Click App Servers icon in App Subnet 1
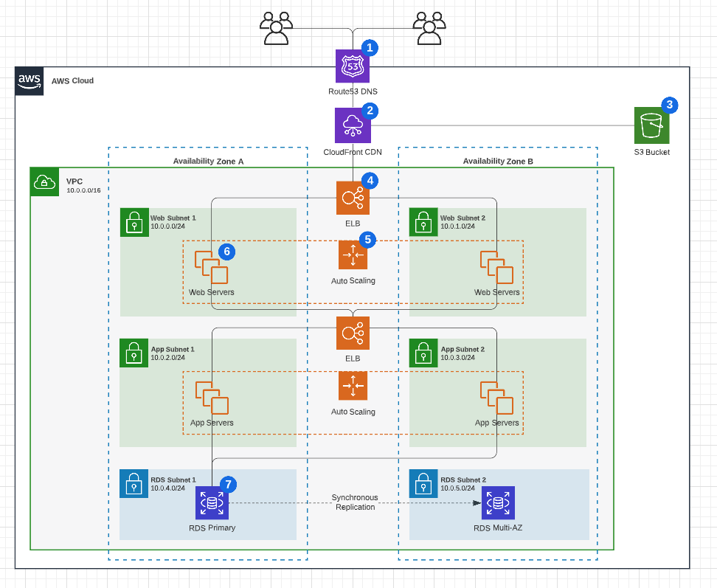Viewport: 717px width, 588px height. [212, 398]
